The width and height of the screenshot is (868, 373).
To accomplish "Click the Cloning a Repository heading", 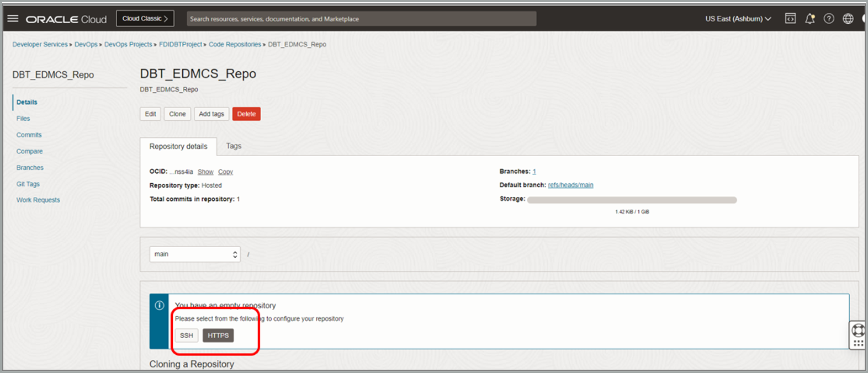I will point(192,364).
